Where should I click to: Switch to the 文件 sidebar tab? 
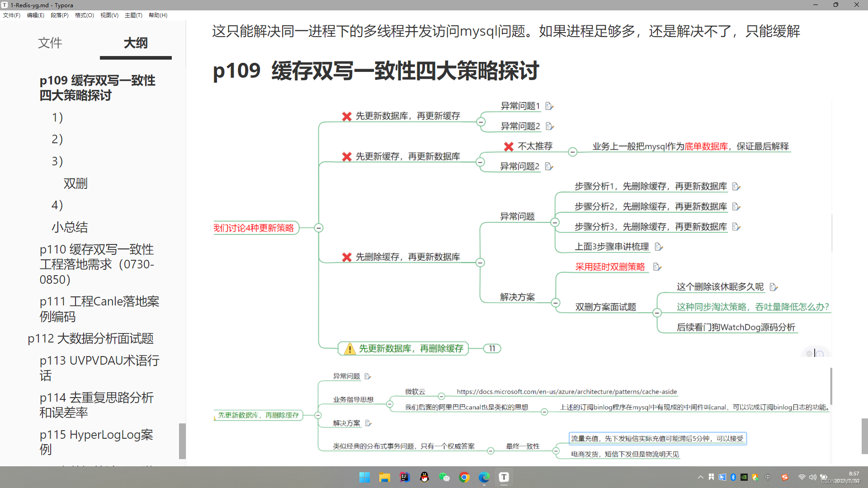[x=50, y=43]
